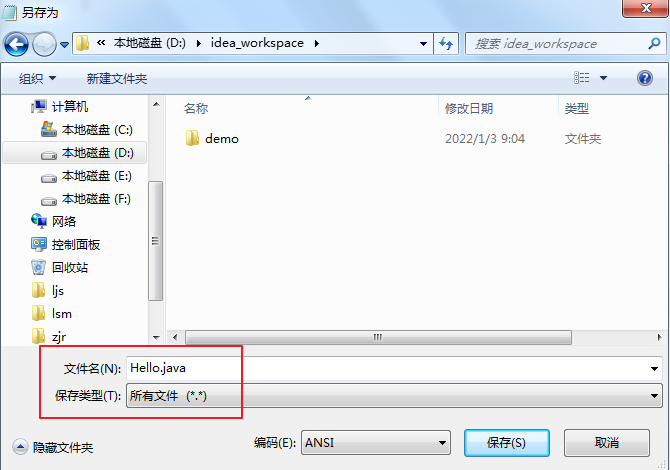Open the view options dropdown arrow
Viewport: 670px width, 470px height.
click(603, 78)
